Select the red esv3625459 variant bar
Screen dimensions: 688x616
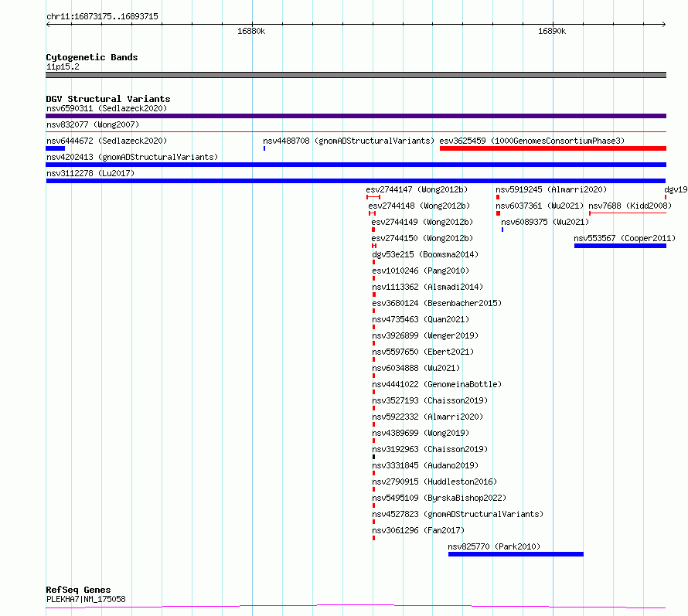(553, 148)
